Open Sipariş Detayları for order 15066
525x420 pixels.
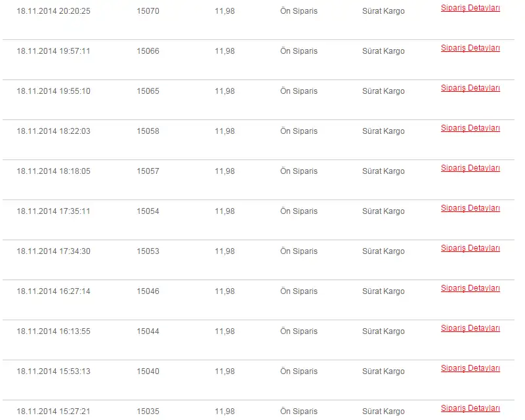click(470, 48)
